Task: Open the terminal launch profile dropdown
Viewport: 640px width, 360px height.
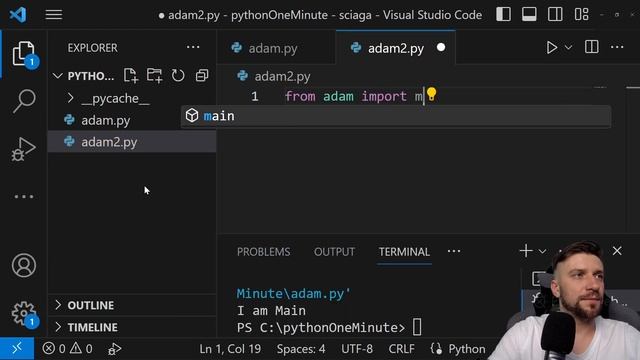Action: [x=542, y=251]
